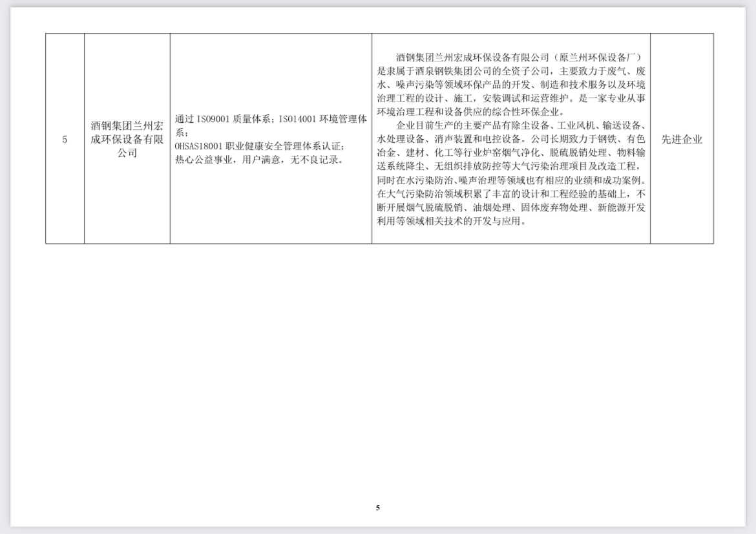Click the line starting 治理工程的设计、施工
This screenshot has width=756, height=534.
coord(511,98)
